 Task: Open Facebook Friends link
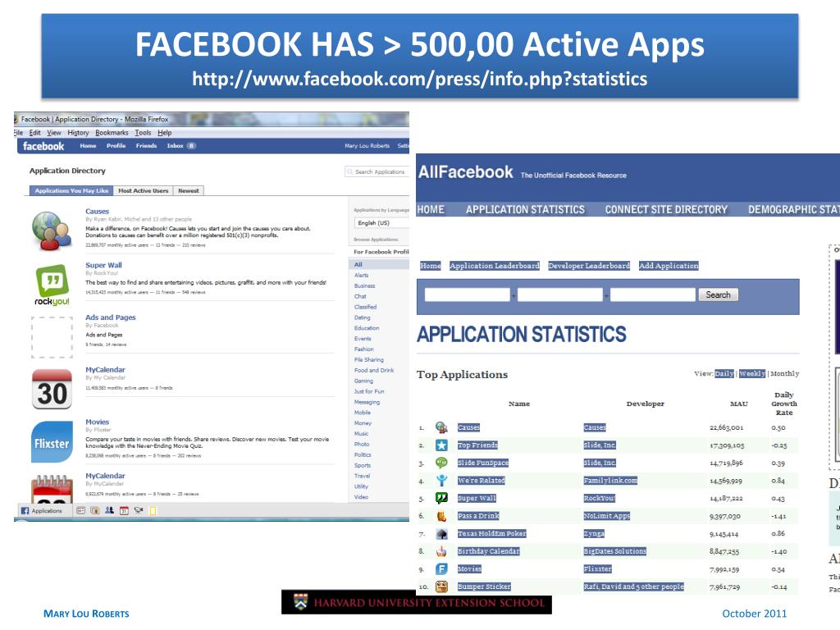click(x=146, y=146)
